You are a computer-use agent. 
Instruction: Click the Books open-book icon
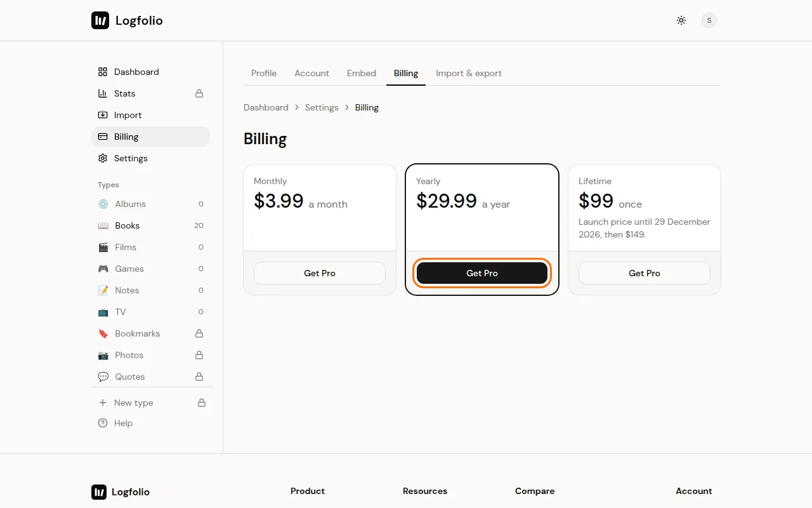[103, 225]
